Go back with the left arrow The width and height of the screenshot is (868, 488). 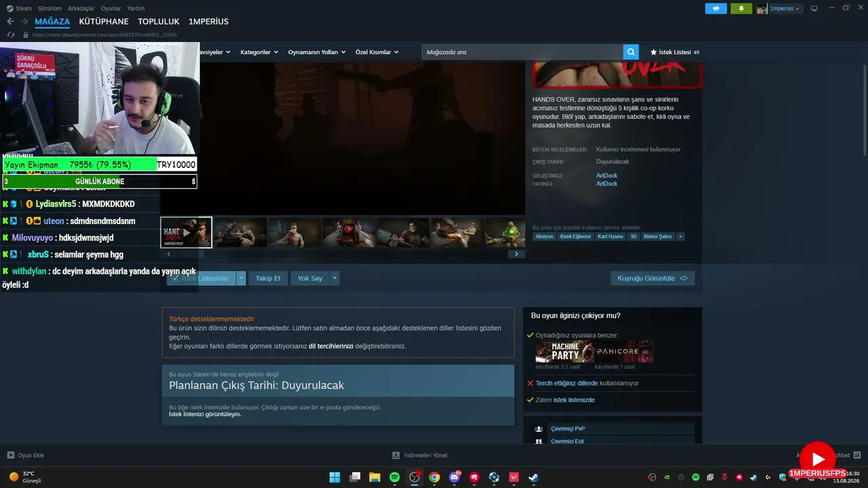coord(10,22)
